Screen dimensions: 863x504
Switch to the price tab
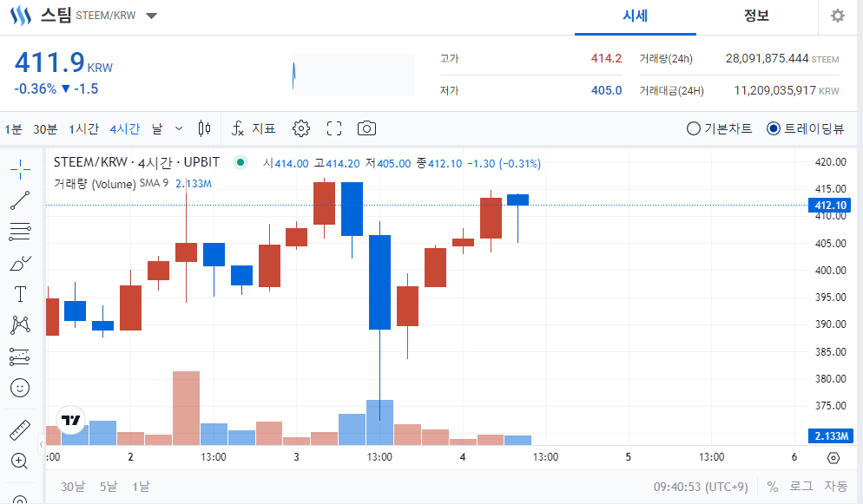point(636,16)
